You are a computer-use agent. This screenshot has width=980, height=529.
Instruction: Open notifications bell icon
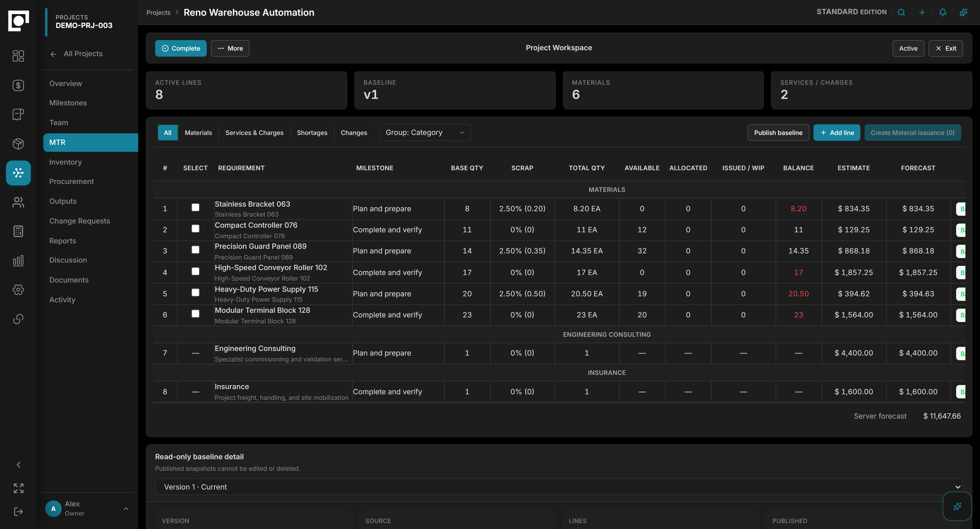943,12
